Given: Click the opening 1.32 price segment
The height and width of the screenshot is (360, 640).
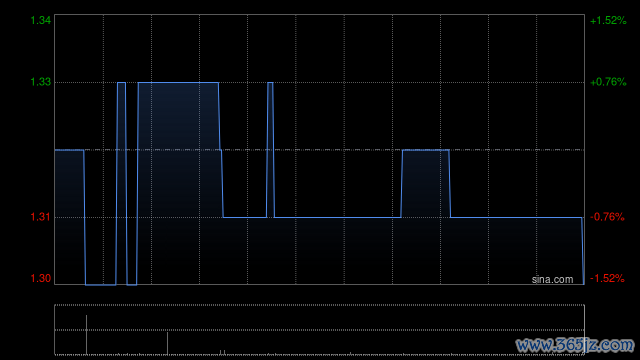Looking at the screenshot, I should pyautogui.click(x=69, y=150).
